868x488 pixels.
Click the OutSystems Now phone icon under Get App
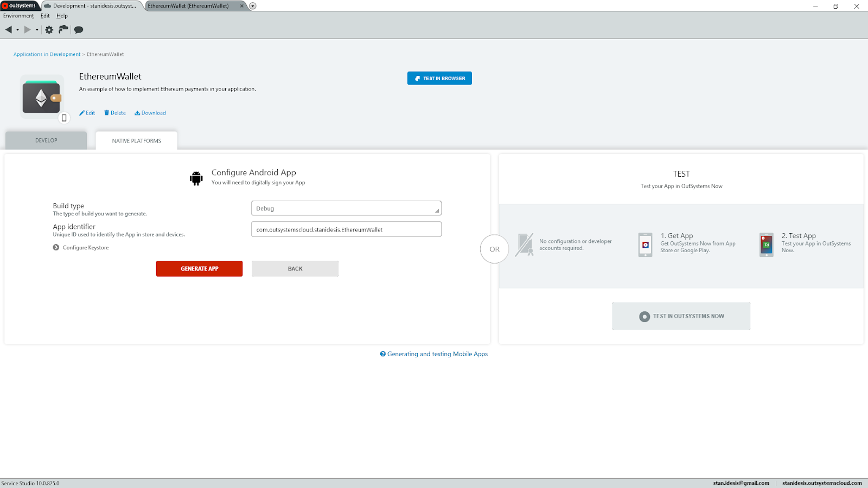click(644, 245)
